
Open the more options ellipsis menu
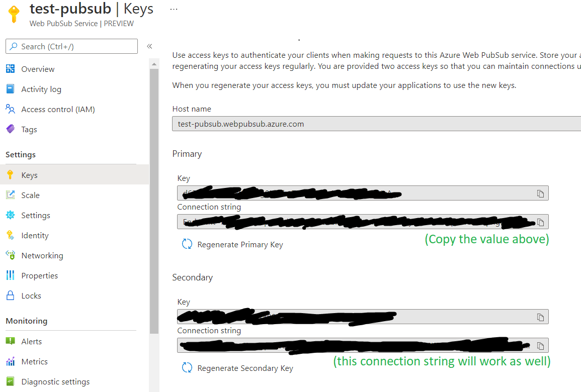coord(174,9)
